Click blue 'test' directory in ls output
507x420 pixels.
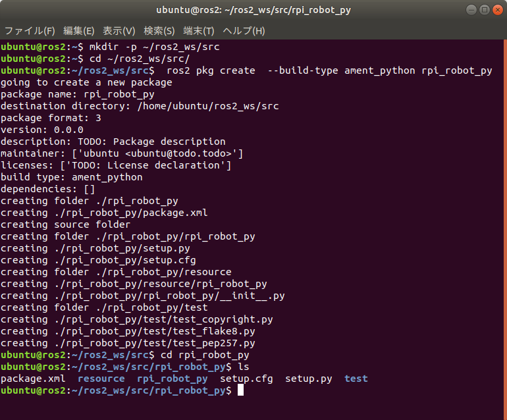pyautogui.click(x=356, y=379)
